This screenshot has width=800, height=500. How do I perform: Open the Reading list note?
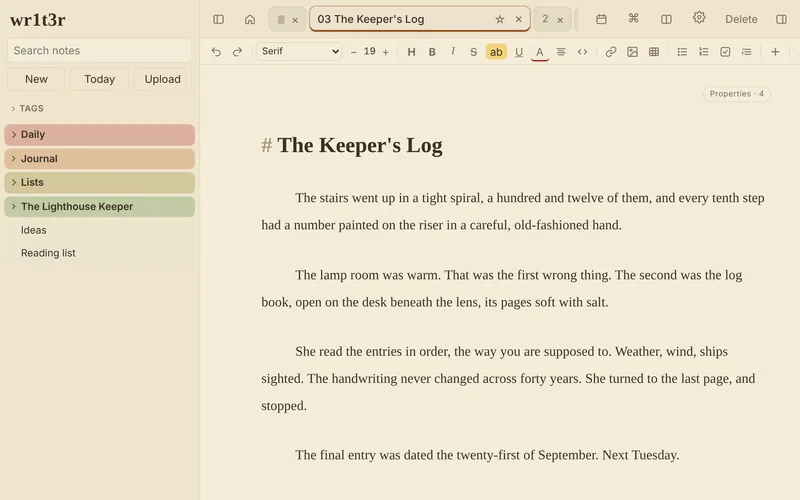tap(48, 253)
